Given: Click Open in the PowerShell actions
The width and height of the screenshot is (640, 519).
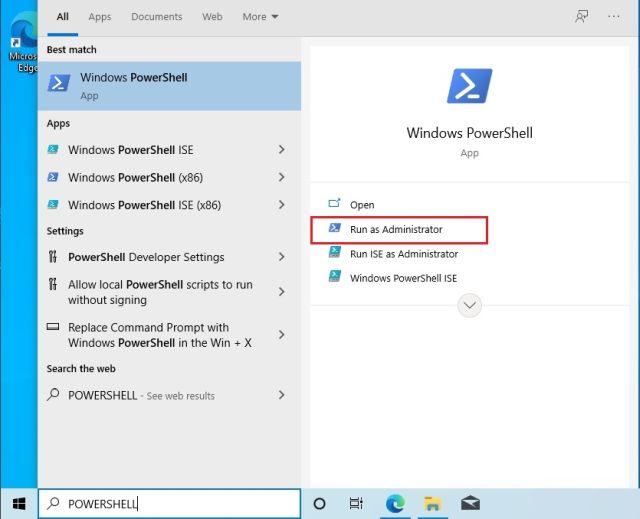Looking at the screenshot, I should pos(362,205).
